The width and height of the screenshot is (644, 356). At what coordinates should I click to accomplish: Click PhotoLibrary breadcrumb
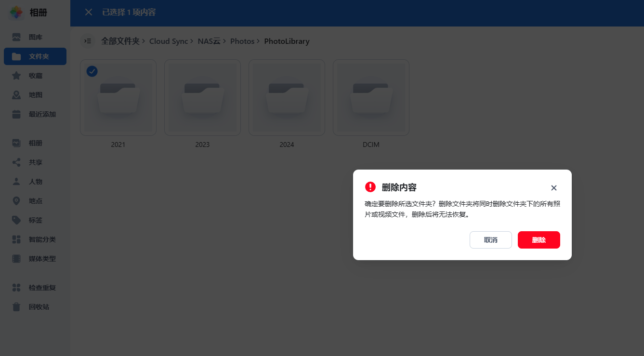coord(287,41)
